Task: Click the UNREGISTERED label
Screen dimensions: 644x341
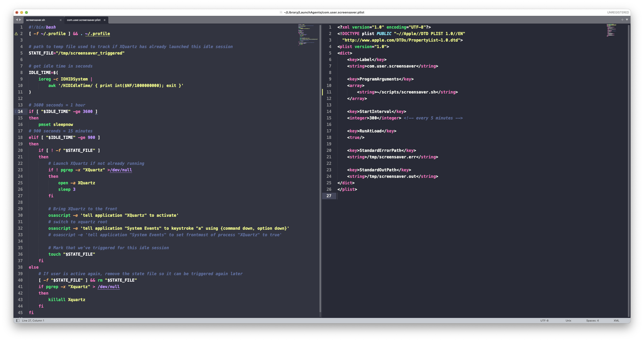Action: point(618,12)
